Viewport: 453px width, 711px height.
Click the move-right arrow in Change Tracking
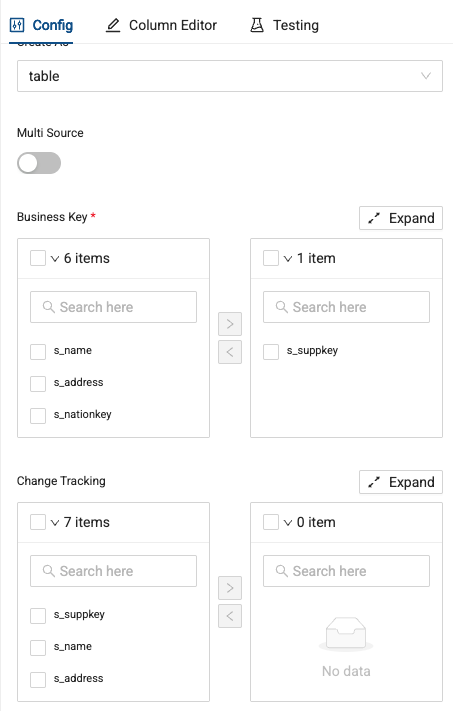pyautogui.click(x=230, y=588)
